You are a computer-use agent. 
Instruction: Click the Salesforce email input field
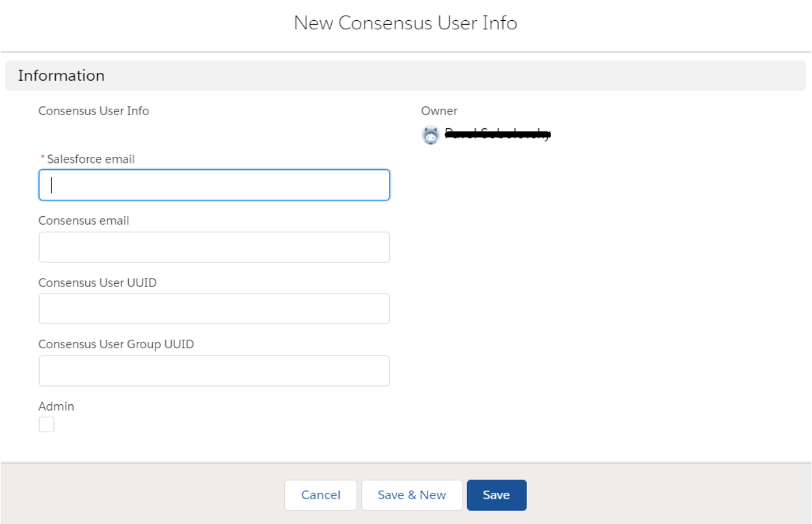[214, 185]
